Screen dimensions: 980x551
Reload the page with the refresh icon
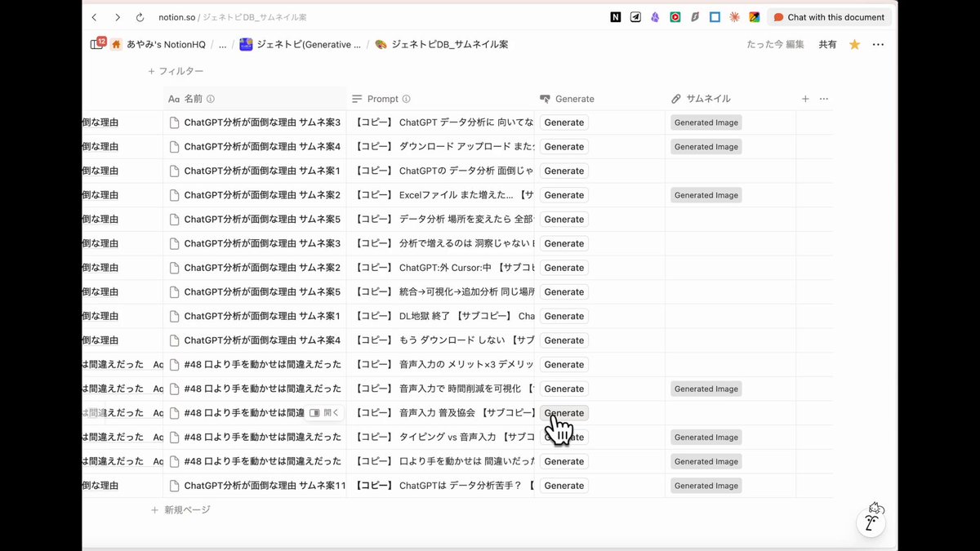coord(140,17)
